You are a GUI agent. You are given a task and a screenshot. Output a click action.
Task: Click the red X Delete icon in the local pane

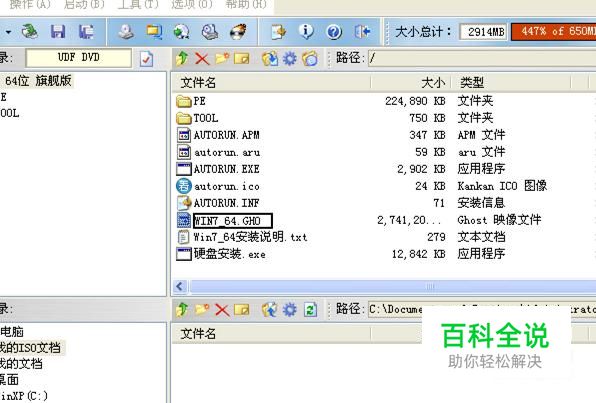pyautogui.click(x=222, y=310)
